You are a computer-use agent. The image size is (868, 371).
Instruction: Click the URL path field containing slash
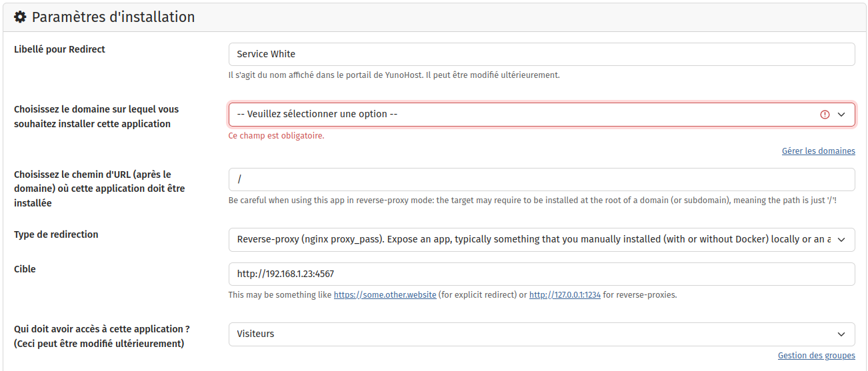pos(541,180)
